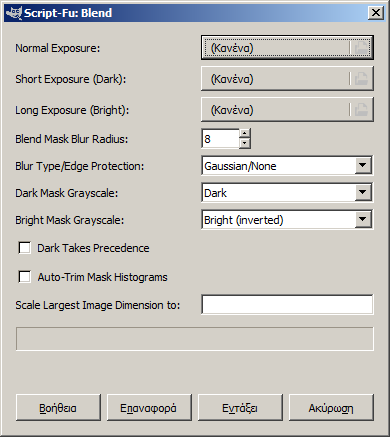The height and width of the screenshot is (437, 390).
Task: Increase Blend Mask Blur Radius with up arrow
Action: (245, 133)
